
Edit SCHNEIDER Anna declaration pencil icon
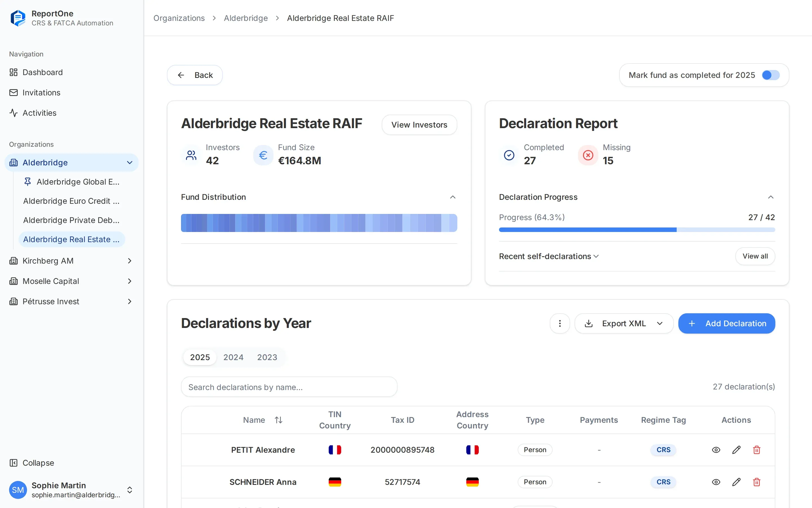[x=736, y=482]
